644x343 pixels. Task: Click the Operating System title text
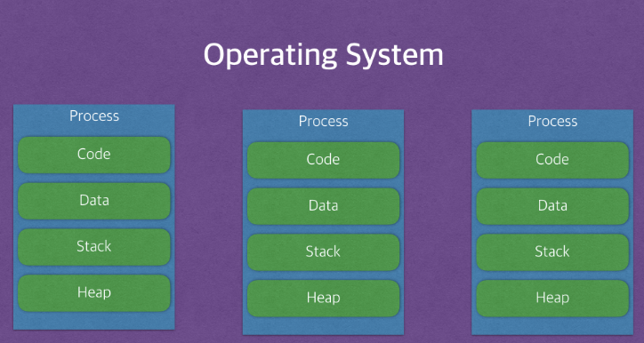pyautogui.click(x=323, y=55)
